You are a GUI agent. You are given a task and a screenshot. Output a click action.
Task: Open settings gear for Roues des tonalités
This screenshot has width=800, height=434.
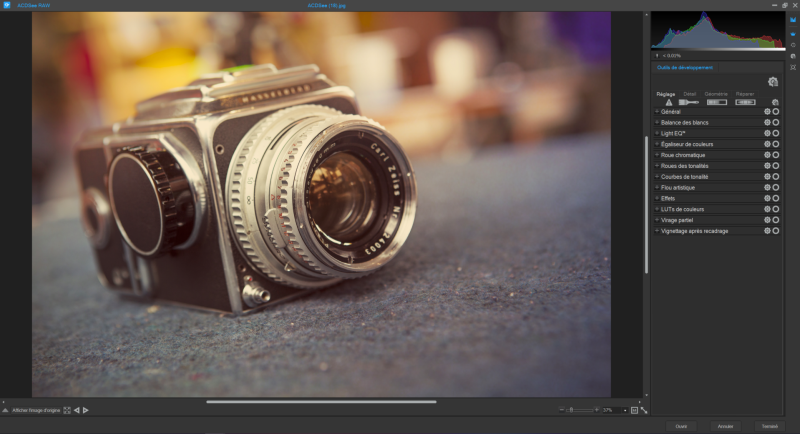point(767,166)
